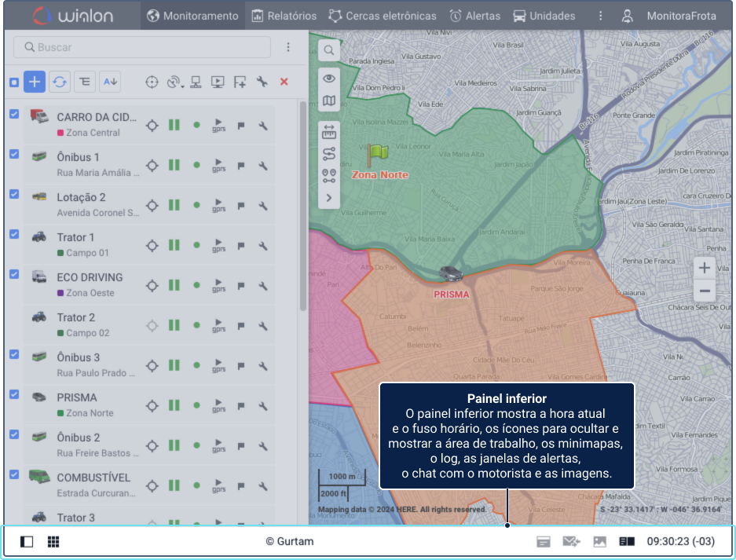Screen dimensions: 736x560
Task: Click the refresh units list icon
Action: click(x=59, y=82)
